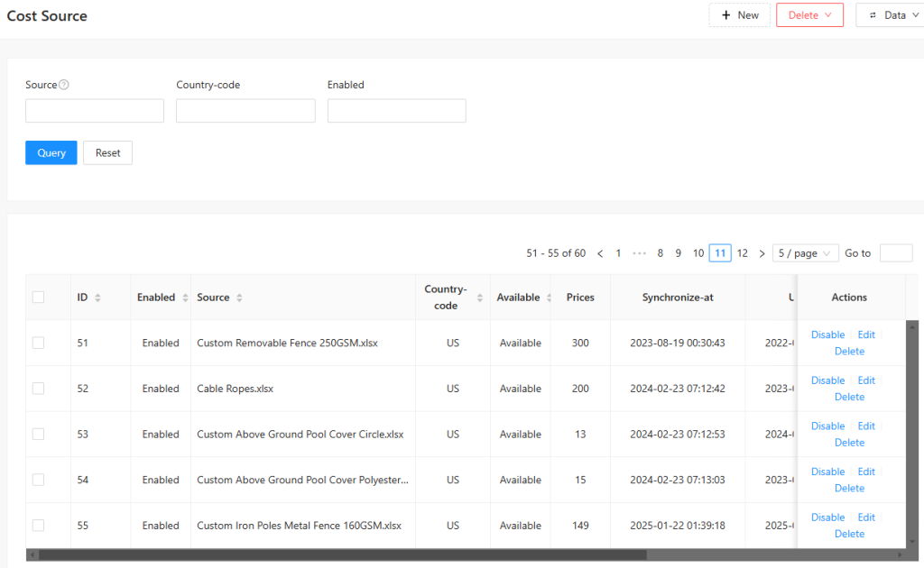Click the price value 300

(x=580, y=344)
